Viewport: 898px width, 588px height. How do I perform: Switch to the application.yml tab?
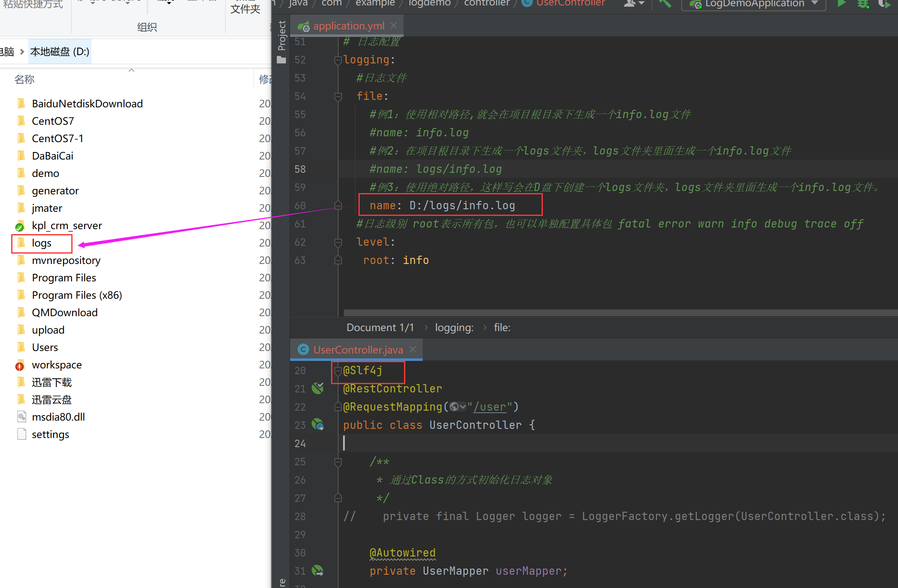348,26
